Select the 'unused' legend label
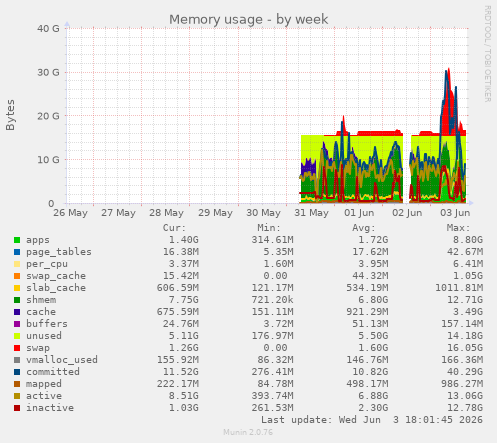Screen dimensions: 497x443 (44, 336)
